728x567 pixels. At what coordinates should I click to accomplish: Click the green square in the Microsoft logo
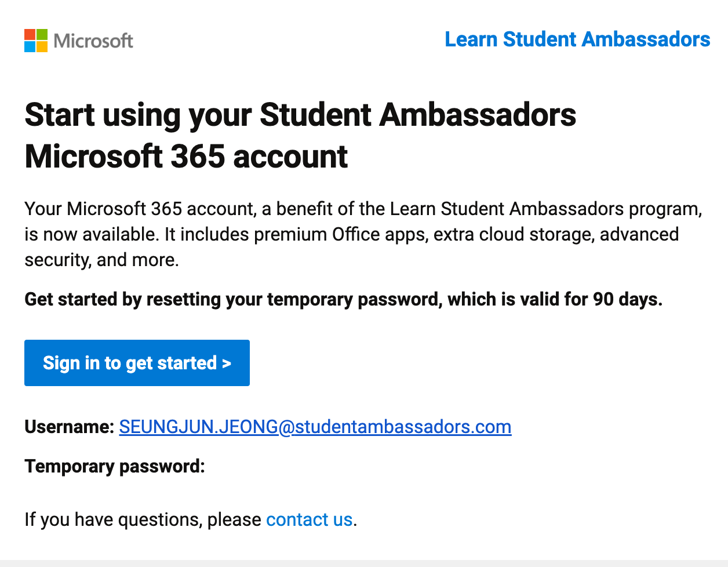tap(42, 34)
